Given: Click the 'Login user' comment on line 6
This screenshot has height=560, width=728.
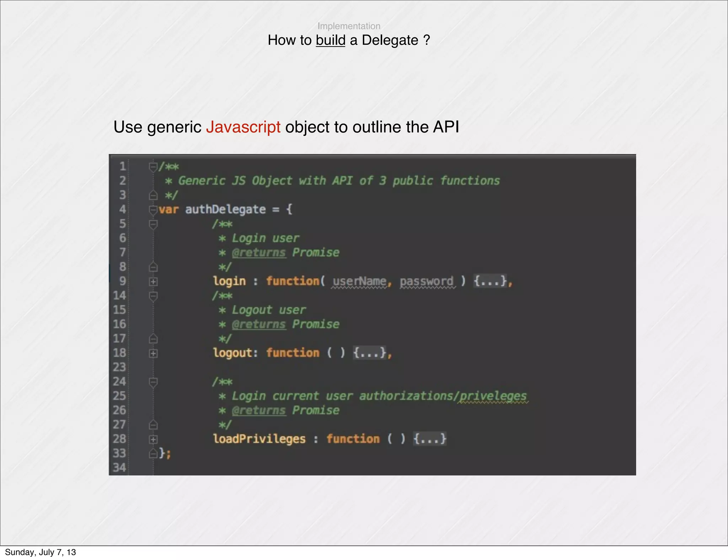Looking at the screenshot, I should coord(266,238).
